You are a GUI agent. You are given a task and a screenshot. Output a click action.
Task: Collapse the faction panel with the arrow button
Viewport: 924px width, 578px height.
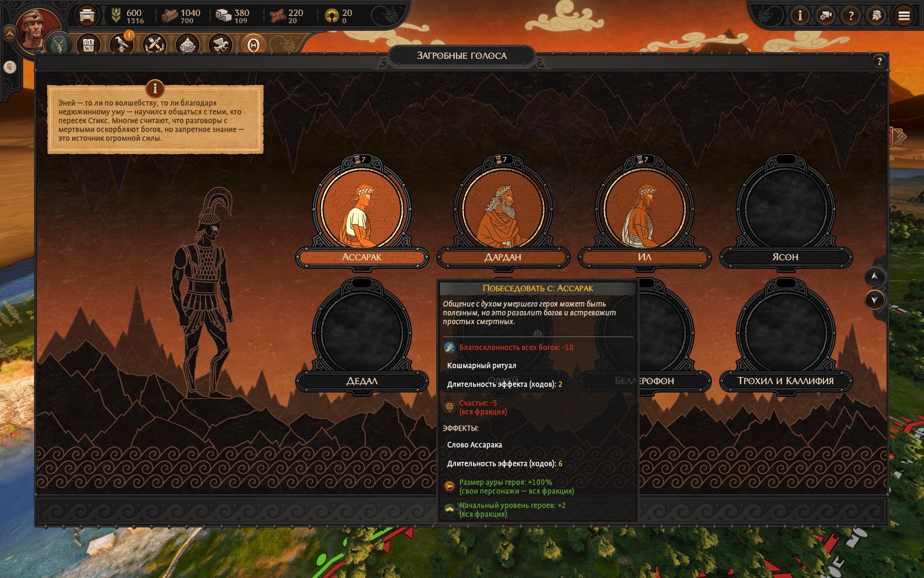pos(9,34)
